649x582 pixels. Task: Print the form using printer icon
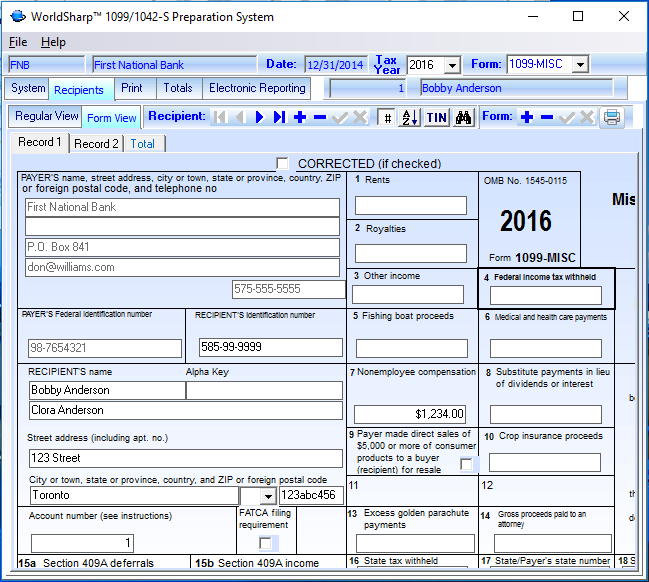612,117
